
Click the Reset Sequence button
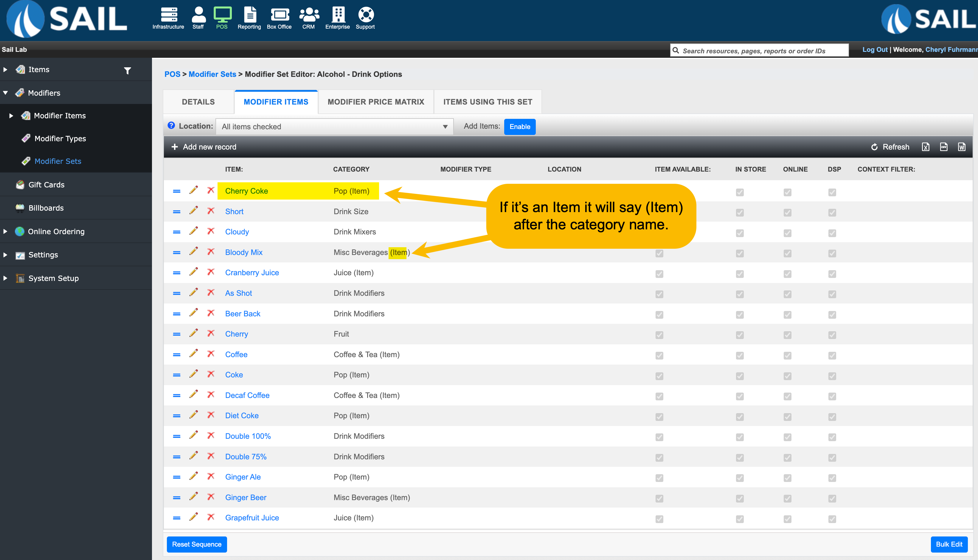pyautogui.click(x=197, y=544)
